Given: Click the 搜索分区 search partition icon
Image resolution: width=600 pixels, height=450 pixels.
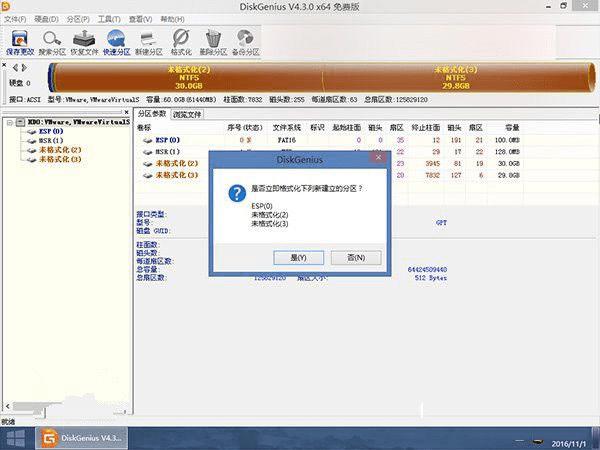Looking at the screenshot, I should click(x=52, y=43).
